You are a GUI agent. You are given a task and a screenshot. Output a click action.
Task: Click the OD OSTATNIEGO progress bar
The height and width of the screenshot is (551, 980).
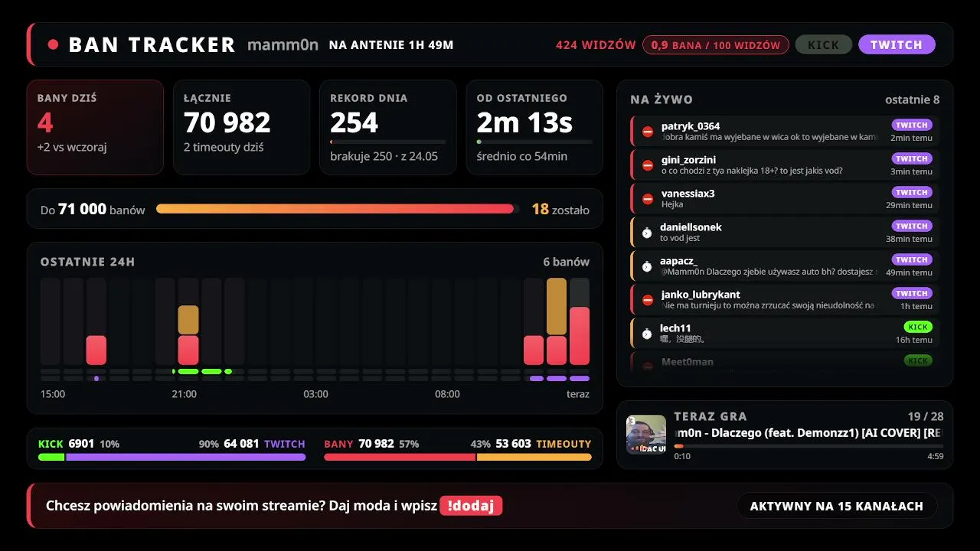(x=534, y=142)
